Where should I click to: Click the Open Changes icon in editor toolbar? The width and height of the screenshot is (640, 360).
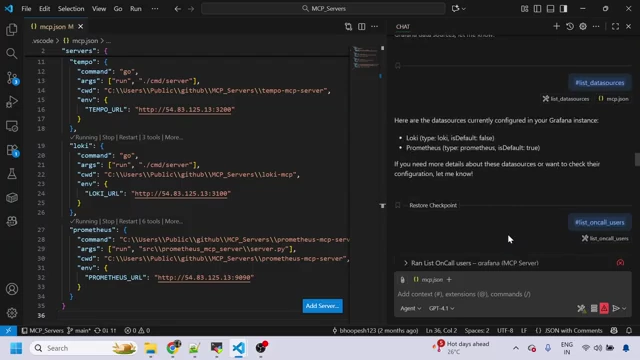[348, 27]
